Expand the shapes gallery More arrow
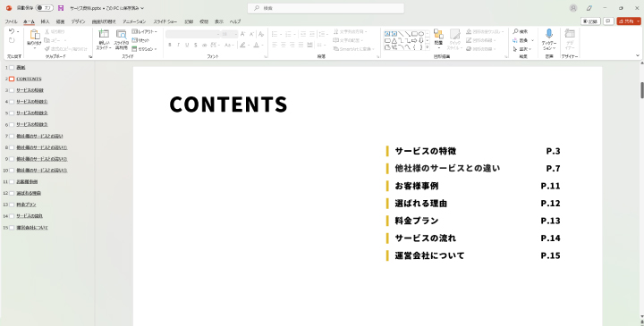 [428, 47]
